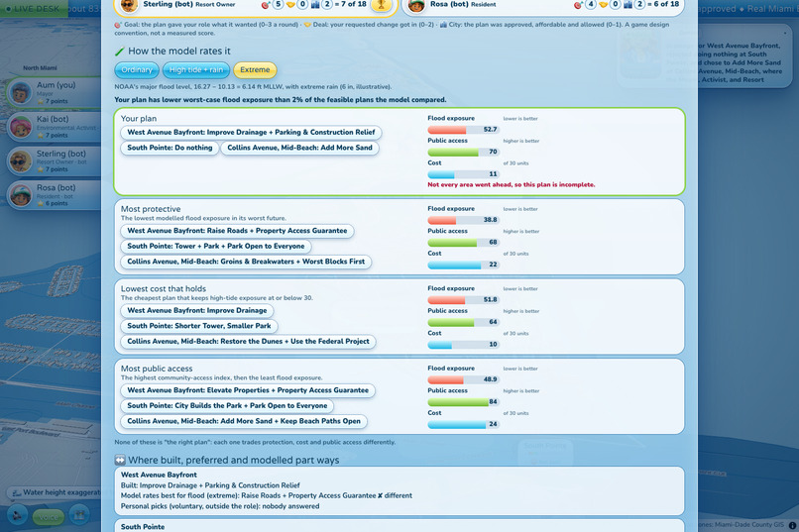The height and width of the screenshot is (532, 799).
Task: Click Sterling (bot) avatar in player list
Action: pyautogui.click(x=21, y=160)
